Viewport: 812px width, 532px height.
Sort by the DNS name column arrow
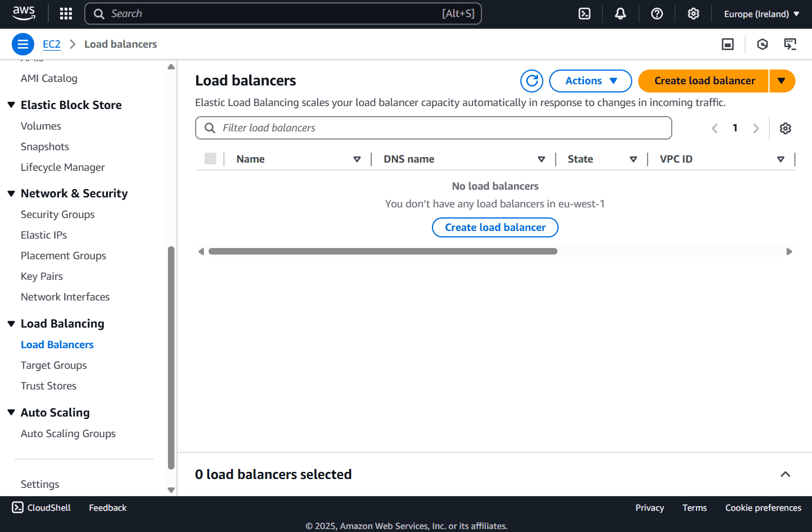pyautogui.click(x=542, y=159)
